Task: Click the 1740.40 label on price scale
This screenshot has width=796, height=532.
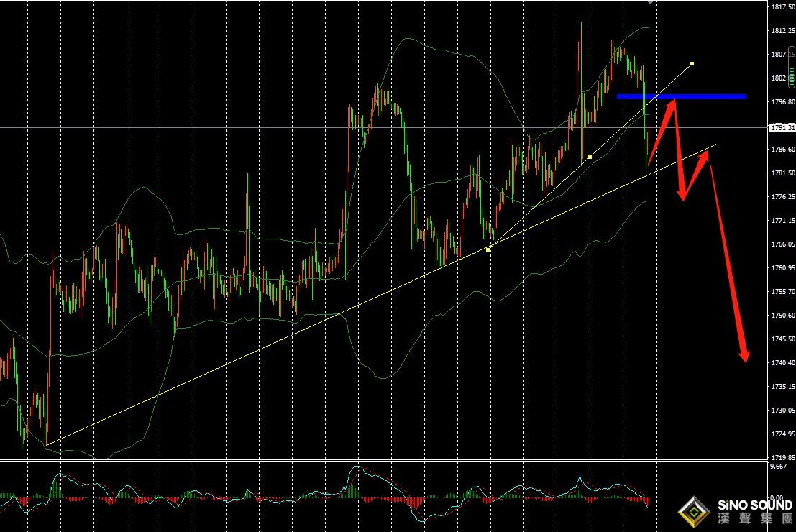Action: pos(782,362)
